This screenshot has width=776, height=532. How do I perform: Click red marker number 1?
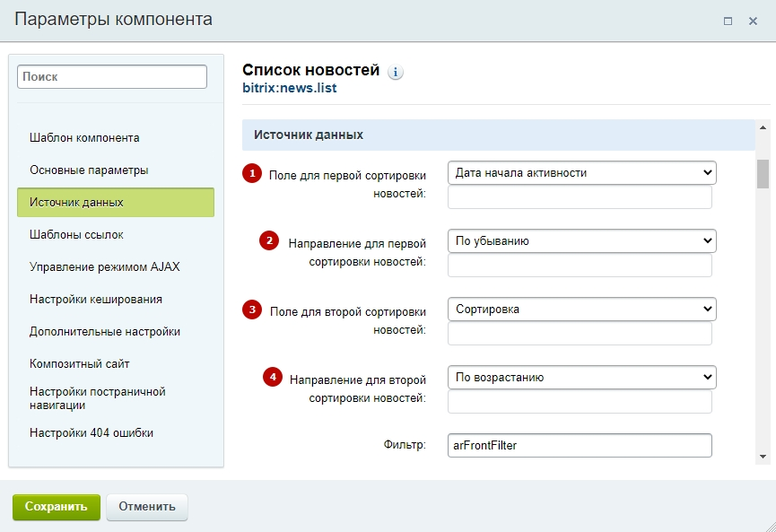pos(252,172)
